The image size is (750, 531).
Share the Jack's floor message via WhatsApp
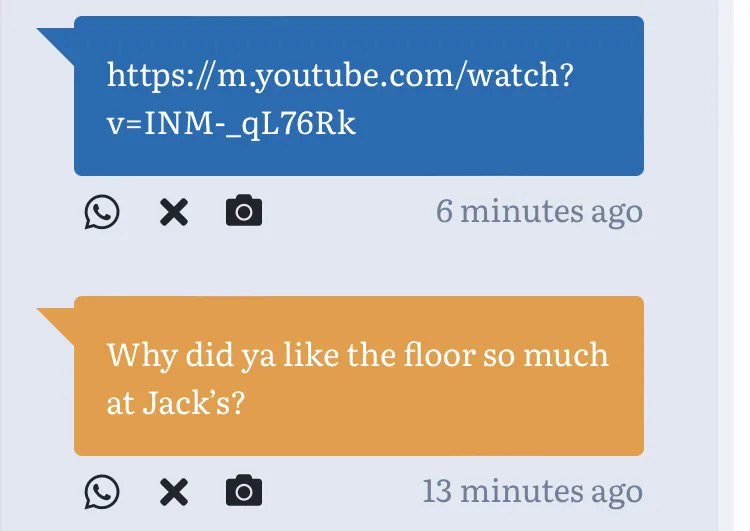(102, 491)
